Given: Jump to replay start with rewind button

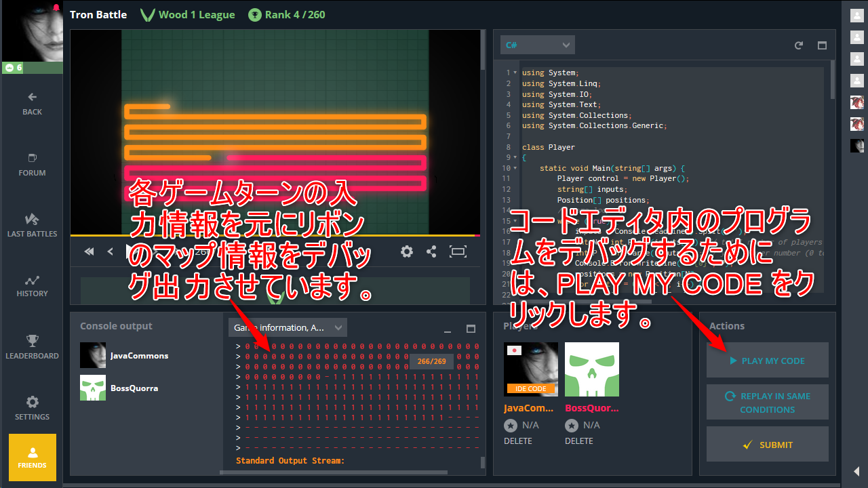Looking at the screenshot, I should click(89, 251).
